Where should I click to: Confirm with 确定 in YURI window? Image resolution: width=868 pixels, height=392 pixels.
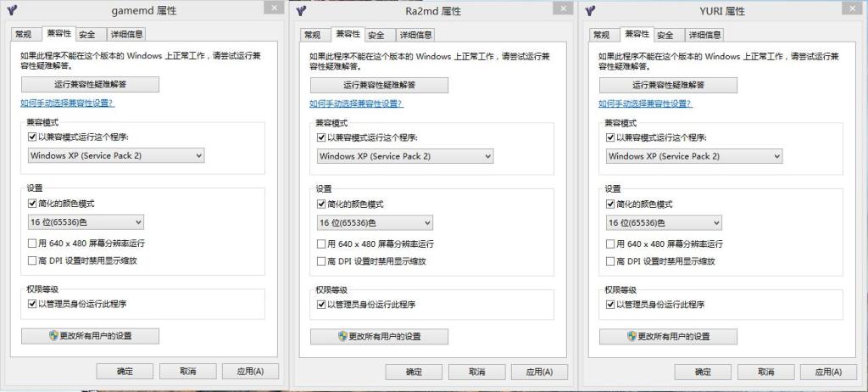pos(703,372)
